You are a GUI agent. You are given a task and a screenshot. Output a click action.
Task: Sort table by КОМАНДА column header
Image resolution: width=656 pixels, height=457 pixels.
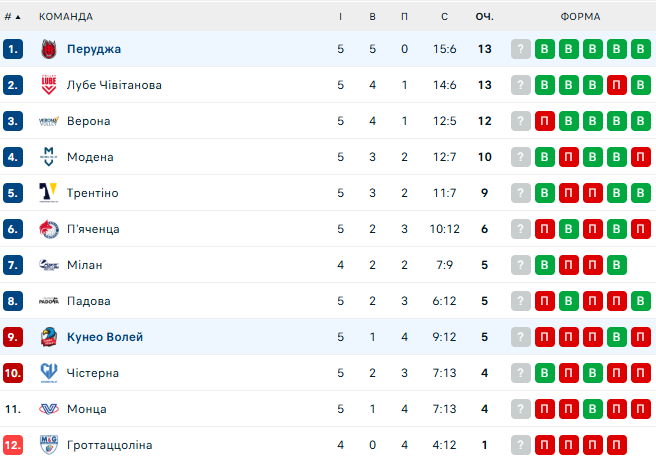[x=66, y=17]
